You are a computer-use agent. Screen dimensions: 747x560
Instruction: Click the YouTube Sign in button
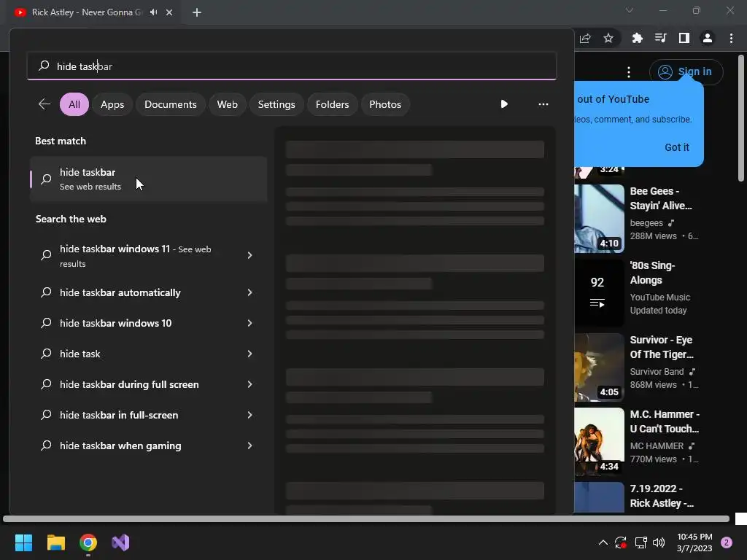(x=686, y=72)
